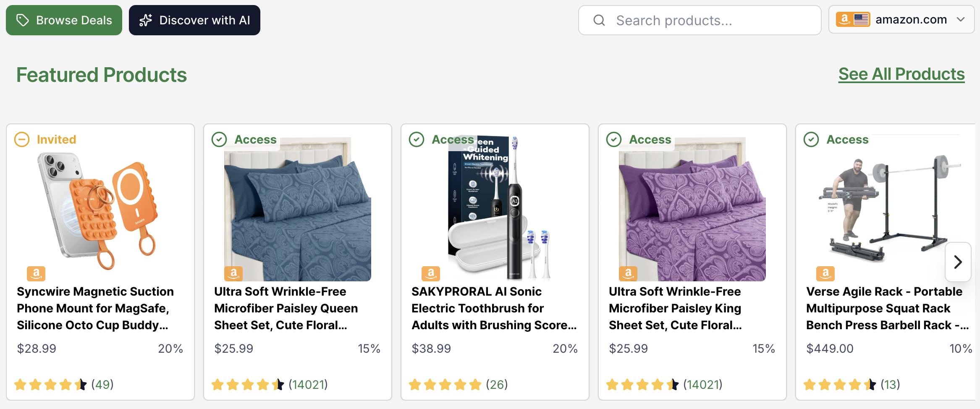Open Syncwire Magnetic Suction Phone Mount title
980x409 pixels.
pos(95,308)
